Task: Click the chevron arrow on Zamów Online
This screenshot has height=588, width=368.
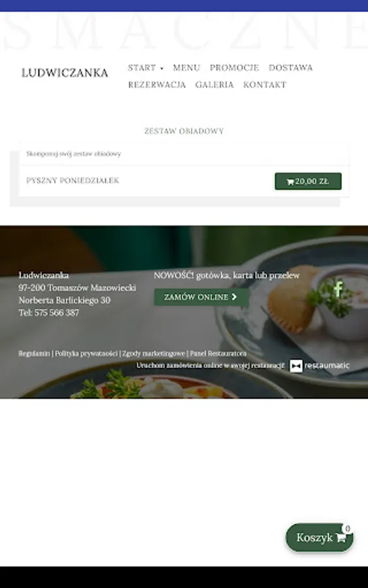Action: (x=234, y=297)
